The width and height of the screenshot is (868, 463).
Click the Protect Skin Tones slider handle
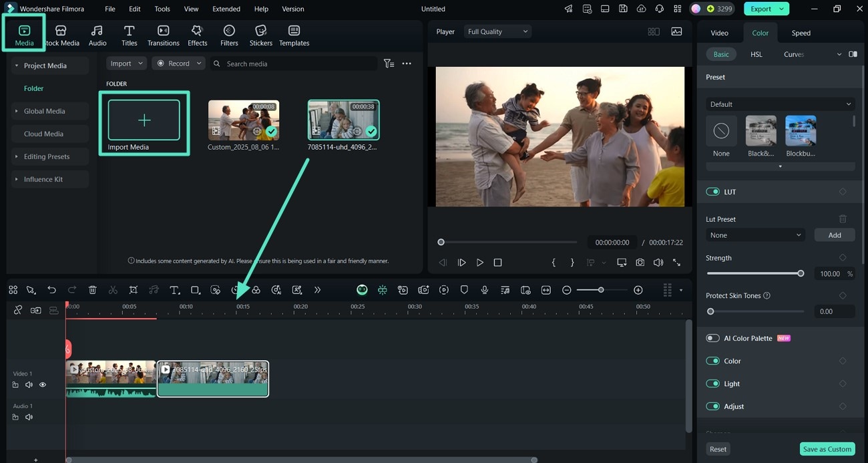(710, 311)
